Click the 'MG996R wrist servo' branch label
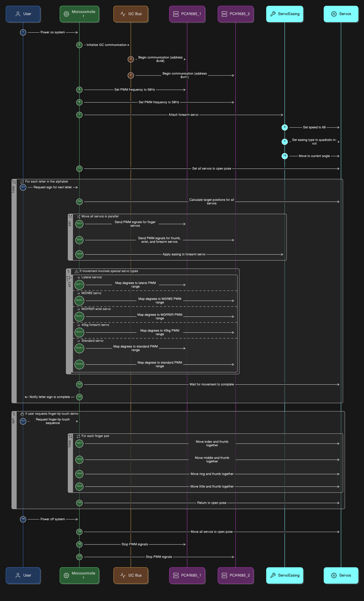364x601 pixels. (96, 309)
